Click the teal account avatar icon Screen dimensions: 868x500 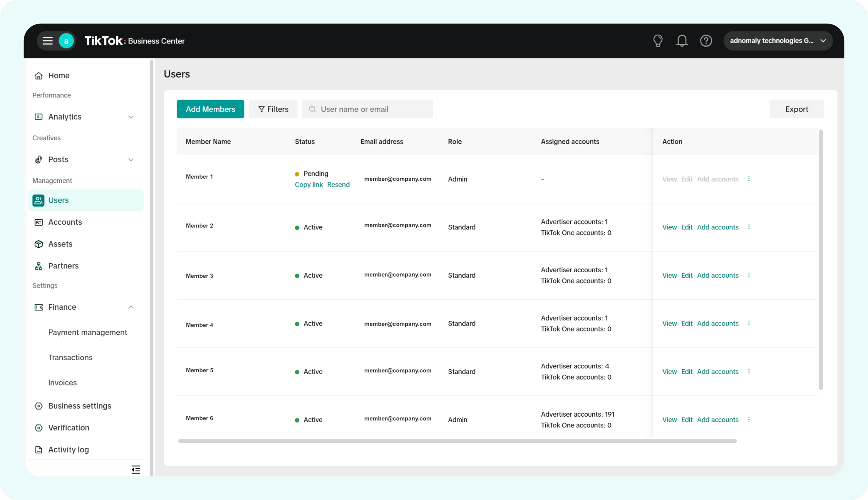(x=66, y=41)
